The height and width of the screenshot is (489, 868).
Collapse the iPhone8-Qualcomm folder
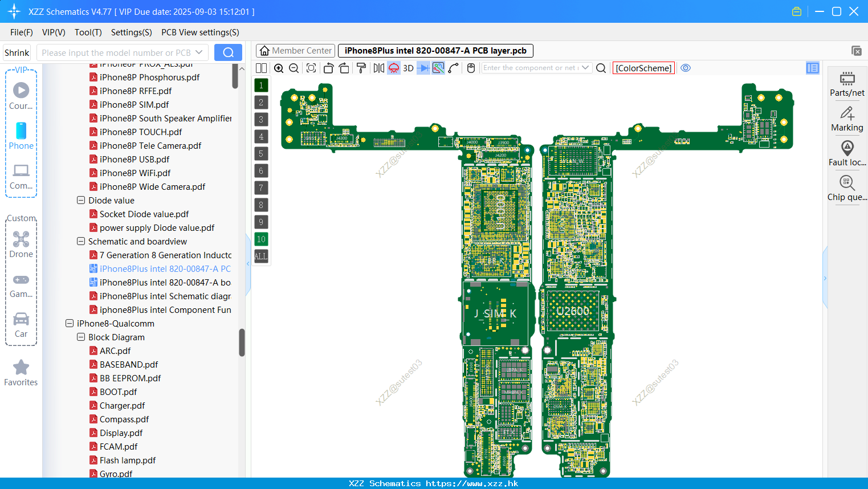click(x=70, y=324)
